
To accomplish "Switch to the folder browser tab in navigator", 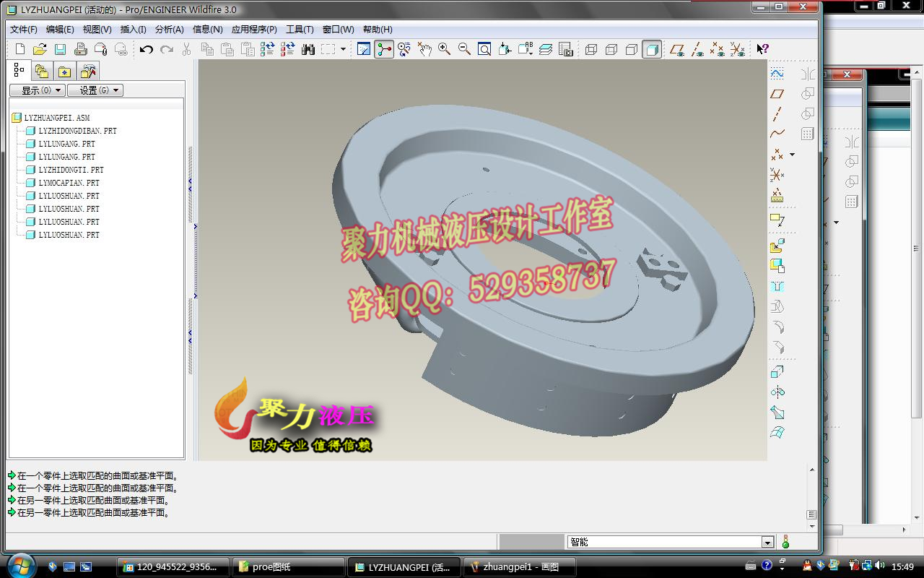I will tap(41, 70).
